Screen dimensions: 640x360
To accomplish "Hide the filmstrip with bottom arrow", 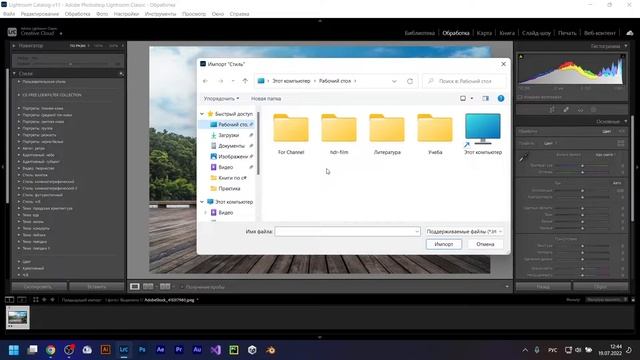I will point(320,337).
